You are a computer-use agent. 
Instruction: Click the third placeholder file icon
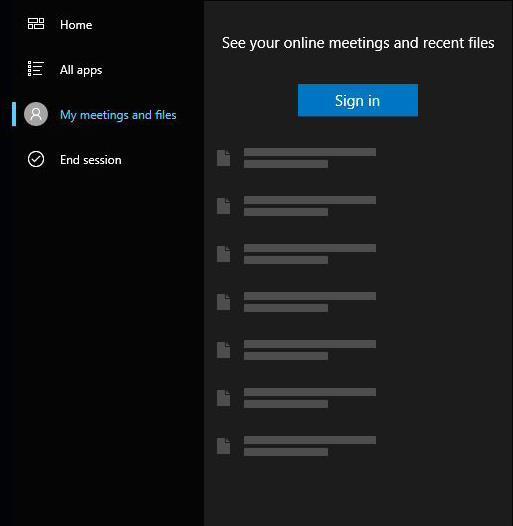223,254
